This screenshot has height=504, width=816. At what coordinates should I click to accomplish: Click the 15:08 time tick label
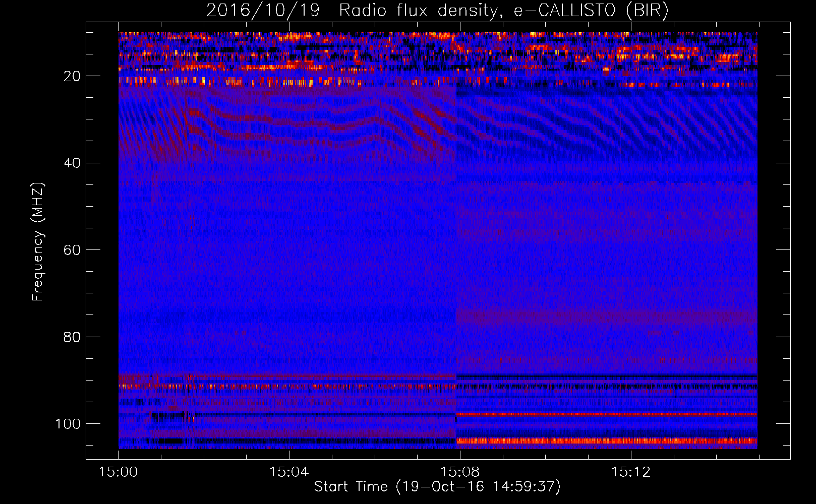(x=460, y=472)
